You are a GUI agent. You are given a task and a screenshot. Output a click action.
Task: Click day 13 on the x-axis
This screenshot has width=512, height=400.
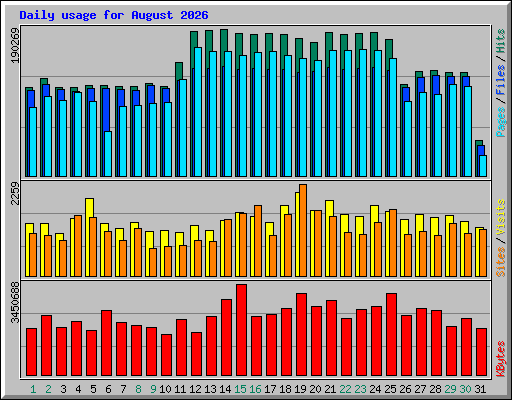pyautogui.click(x=210, y=389)
